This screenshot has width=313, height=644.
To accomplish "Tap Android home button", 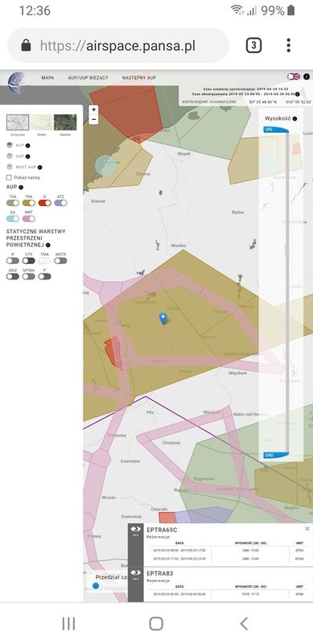I will 156,623.
